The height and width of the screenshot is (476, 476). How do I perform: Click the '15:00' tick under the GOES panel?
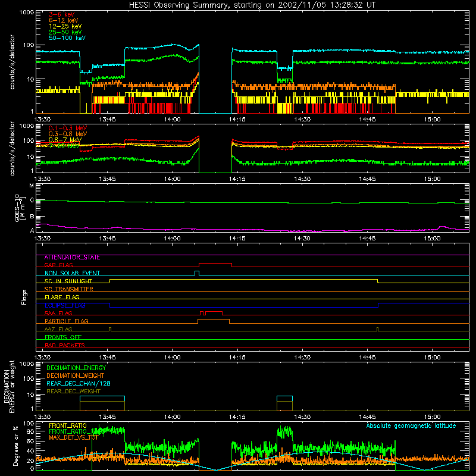(x=432, y=239)
